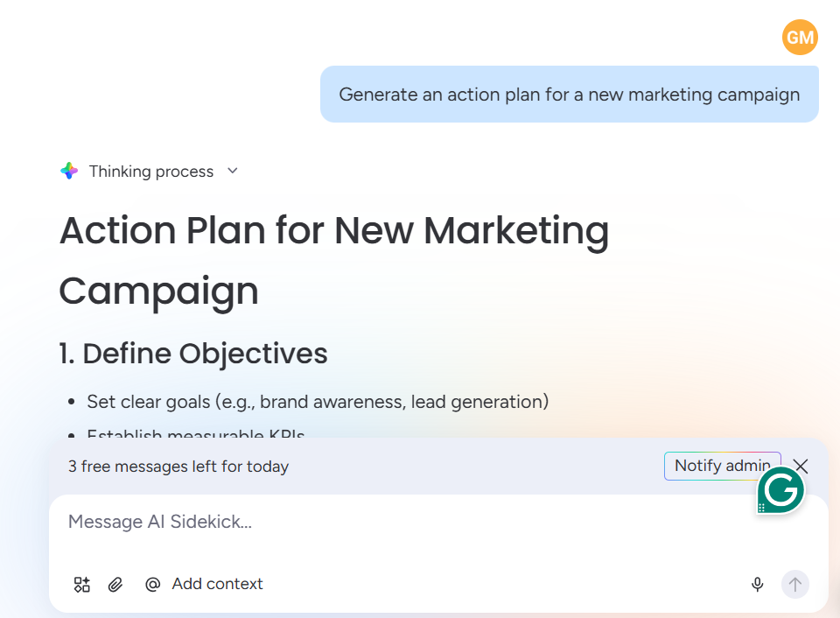
Task: Open the Grammarly extension badge
Action: pos(780,491)
